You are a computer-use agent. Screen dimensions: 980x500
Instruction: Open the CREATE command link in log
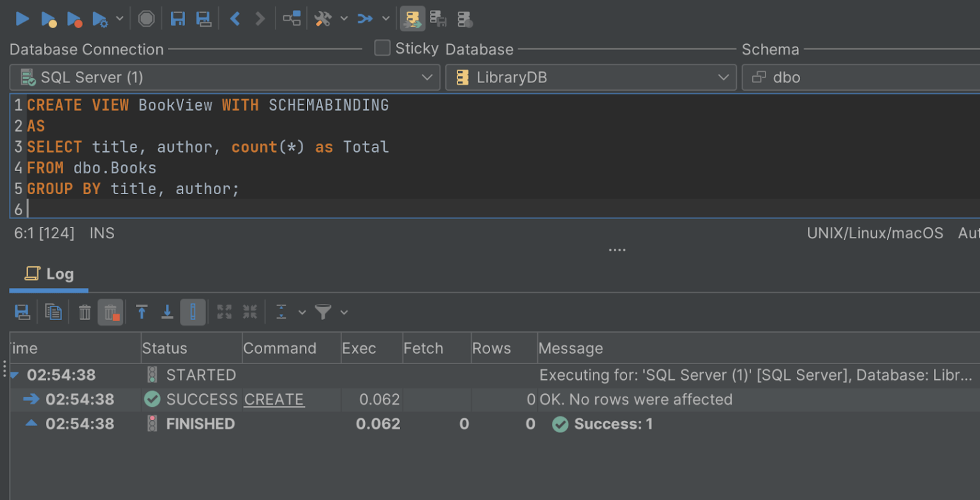point(274,399)
